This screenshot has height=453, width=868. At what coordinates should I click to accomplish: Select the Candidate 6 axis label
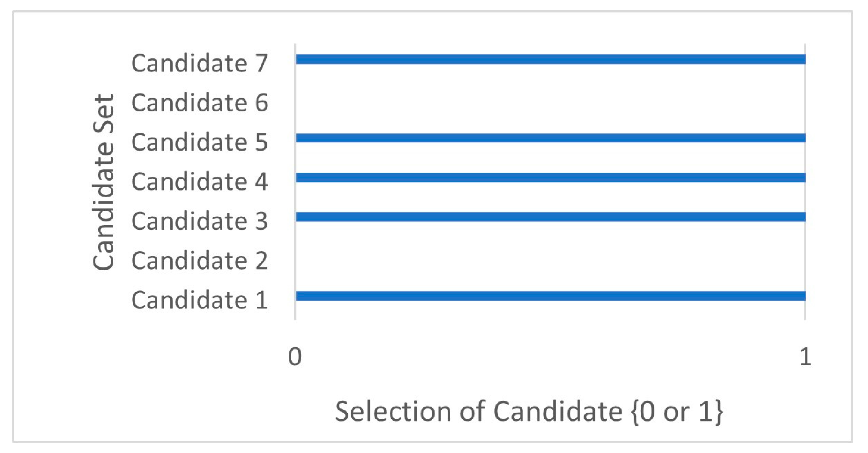[200, 103]
